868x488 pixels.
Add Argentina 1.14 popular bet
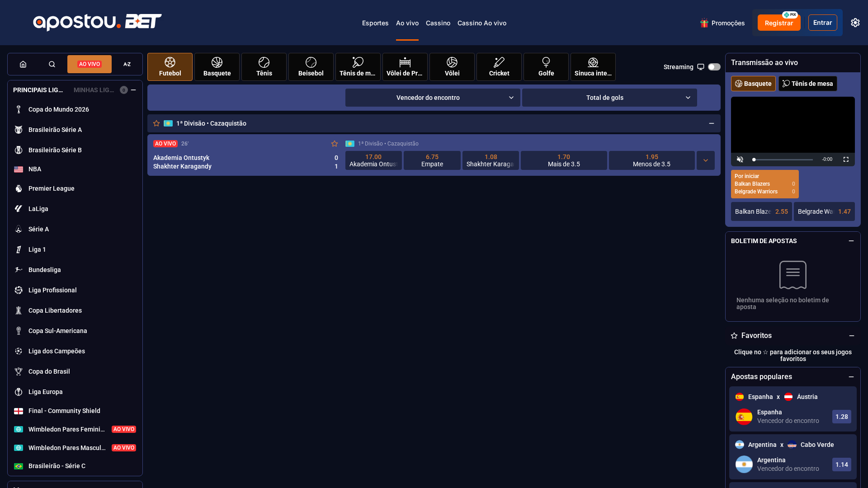[842, 465]
